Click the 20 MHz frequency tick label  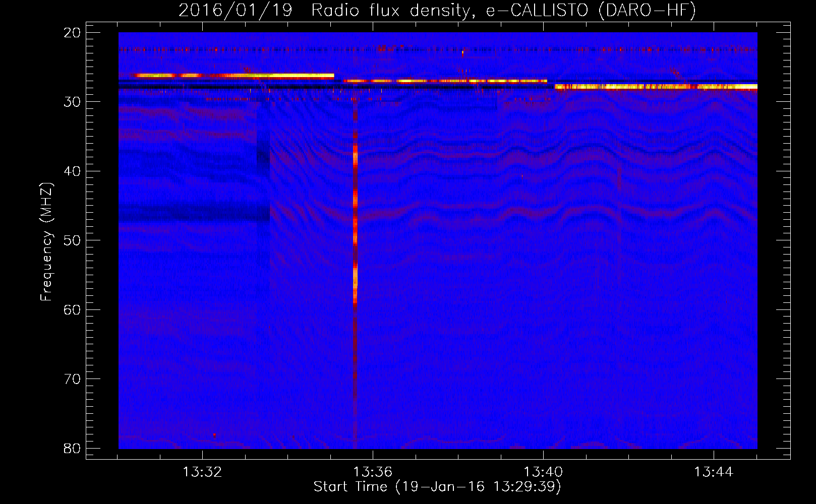(72, 33)
